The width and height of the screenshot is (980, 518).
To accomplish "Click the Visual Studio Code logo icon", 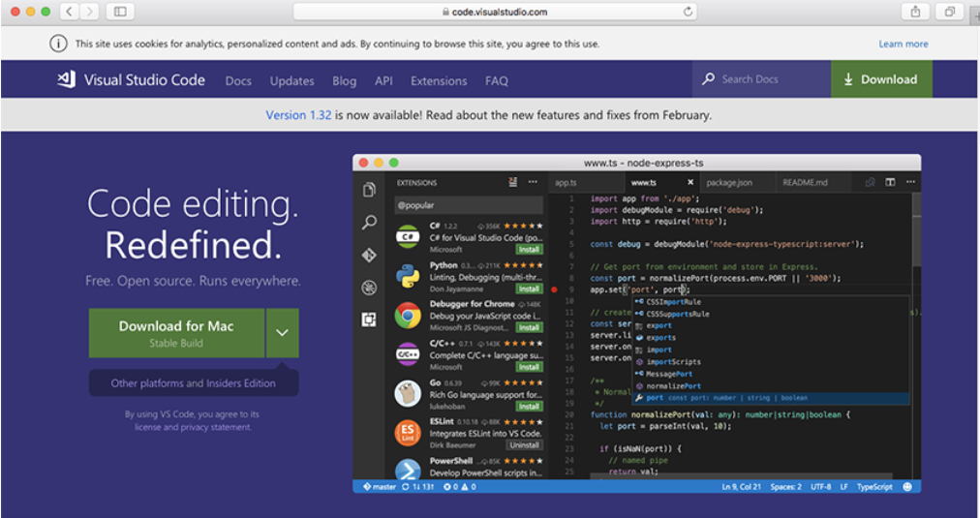I will coord(66,79).
